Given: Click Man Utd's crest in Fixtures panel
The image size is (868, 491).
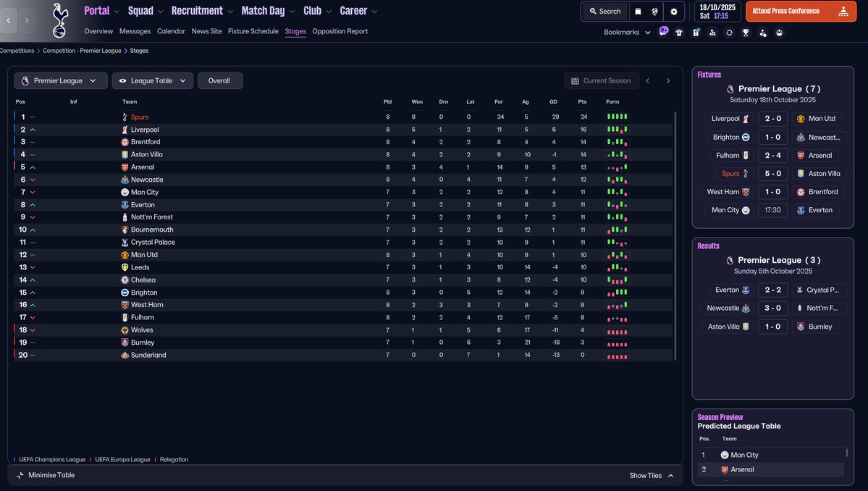Looking at the screenshot, I should point(801,119).
